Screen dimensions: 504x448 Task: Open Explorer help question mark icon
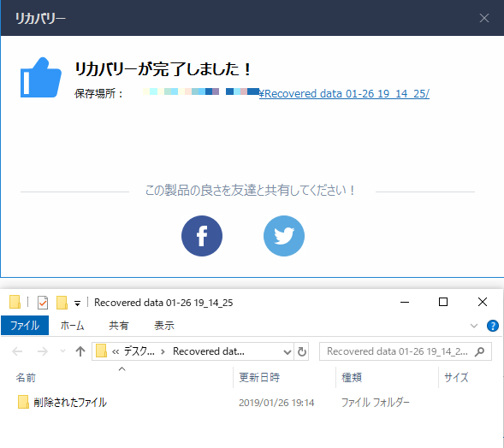pyautogui.click(x=492, y=326)
